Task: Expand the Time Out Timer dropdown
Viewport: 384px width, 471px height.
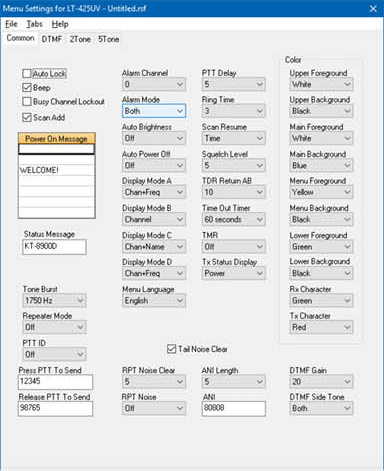Action: coord(233,219)
